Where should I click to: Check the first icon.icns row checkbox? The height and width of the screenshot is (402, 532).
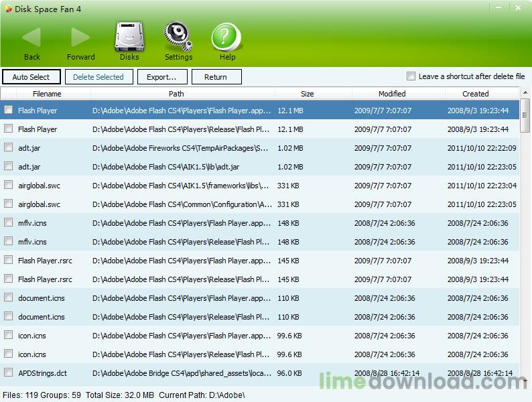click(x=9, y=334)
